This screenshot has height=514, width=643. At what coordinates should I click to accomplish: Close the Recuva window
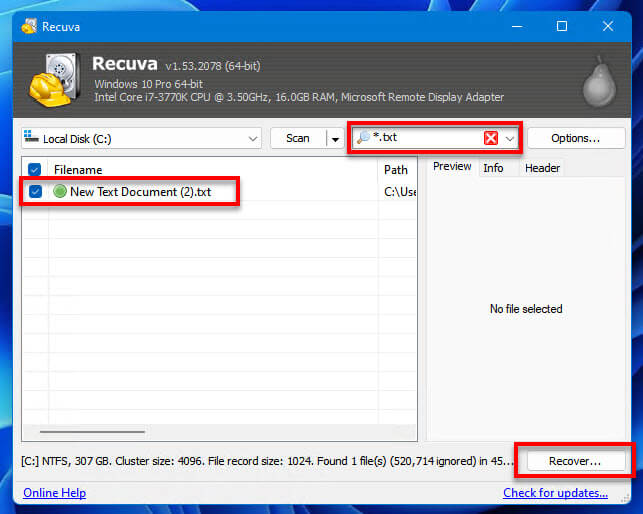608,27
